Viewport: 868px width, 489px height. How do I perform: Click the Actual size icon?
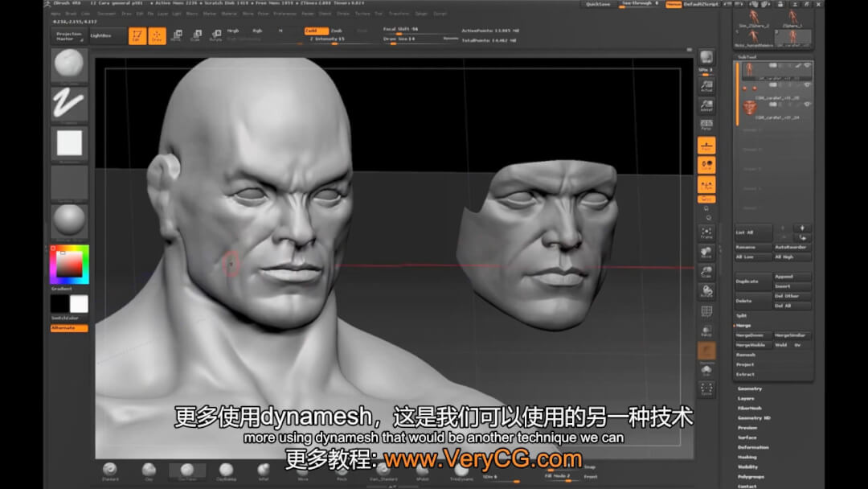tap(706, 86)
